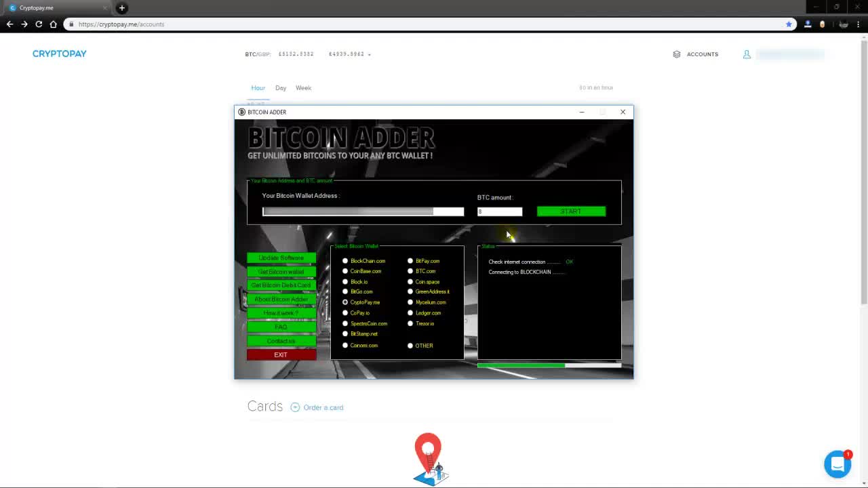Select the OTHER wallet radio button

point(410,346)
